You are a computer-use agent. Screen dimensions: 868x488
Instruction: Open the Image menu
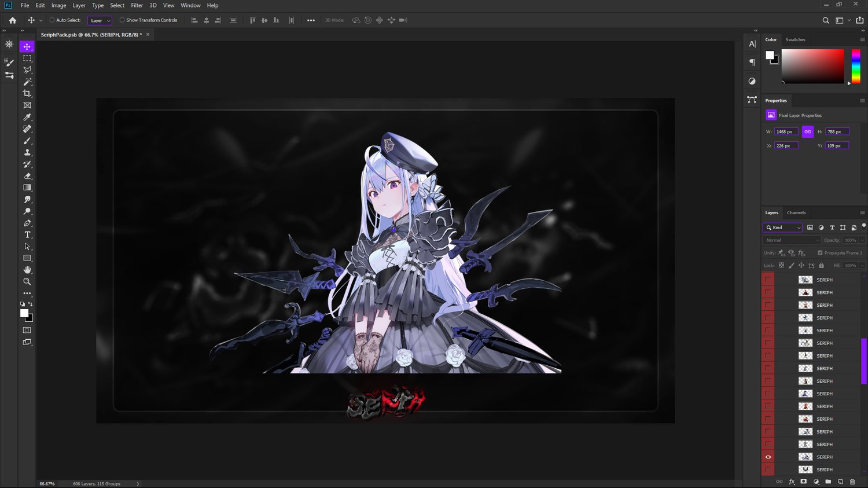pos(58,5)
